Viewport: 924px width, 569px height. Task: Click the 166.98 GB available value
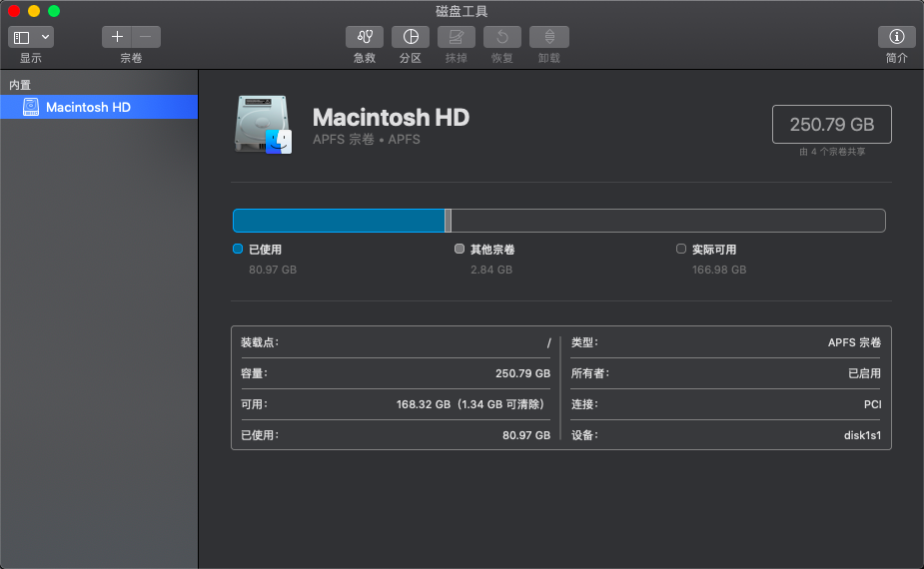719,270
